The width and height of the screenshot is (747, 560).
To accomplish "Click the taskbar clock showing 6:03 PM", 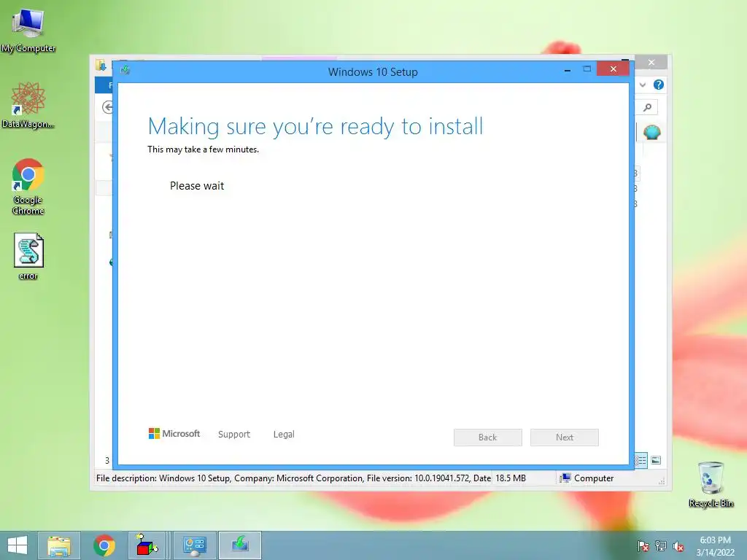I will pyautogui.click(x=715, y=546).
